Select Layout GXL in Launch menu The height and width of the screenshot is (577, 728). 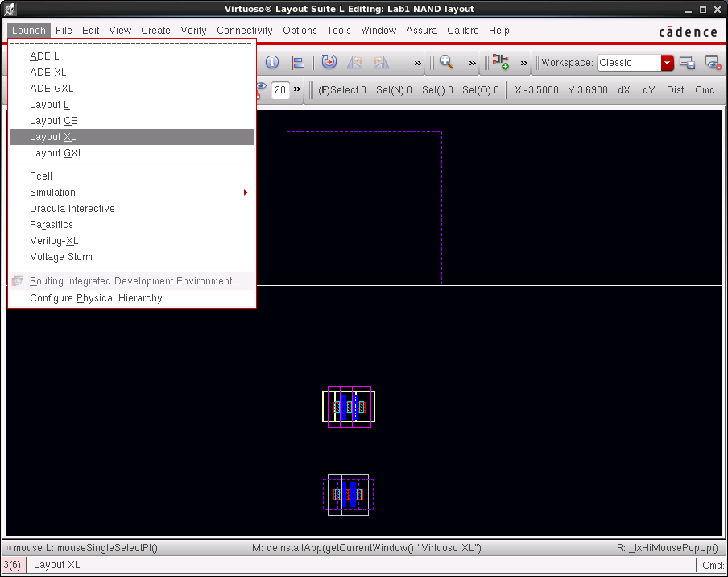point(132,153)
